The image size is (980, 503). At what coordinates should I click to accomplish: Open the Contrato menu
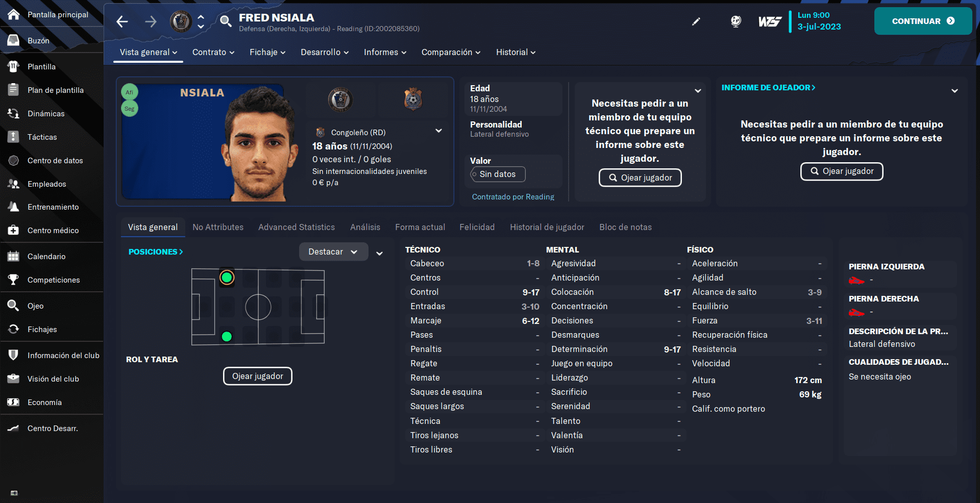point(213,52)
